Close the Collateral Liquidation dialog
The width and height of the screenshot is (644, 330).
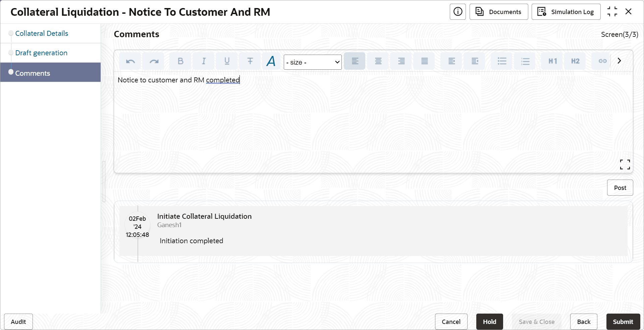(629, 12)
